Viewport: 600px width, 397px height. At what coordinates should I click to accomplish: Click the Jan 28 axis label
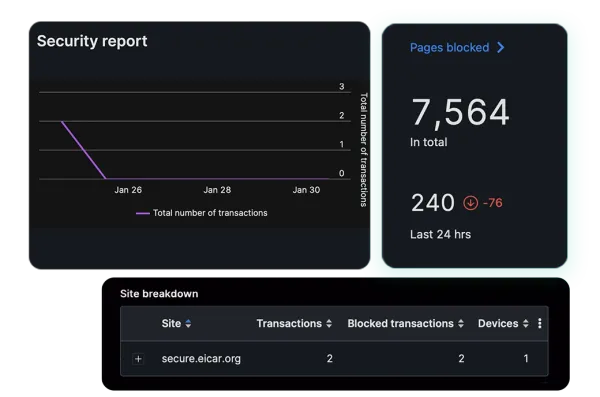217,190
